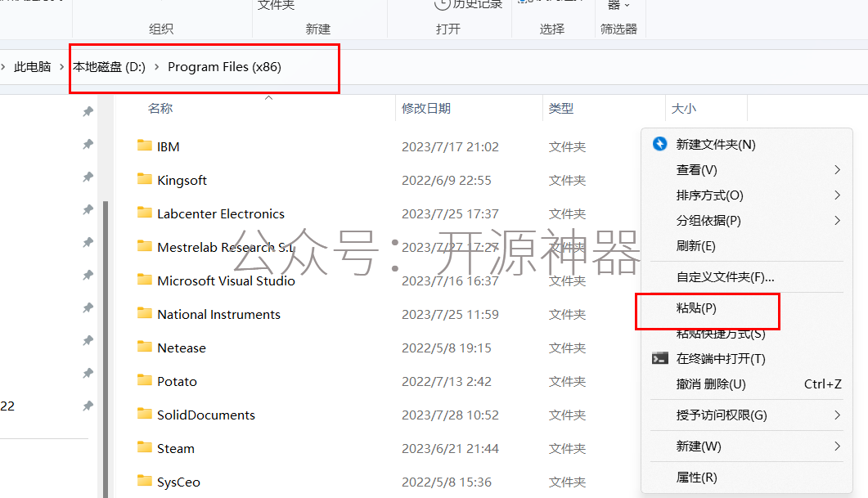Click the Program Files (x86) breadcrumb

click(x=224, y=67)
